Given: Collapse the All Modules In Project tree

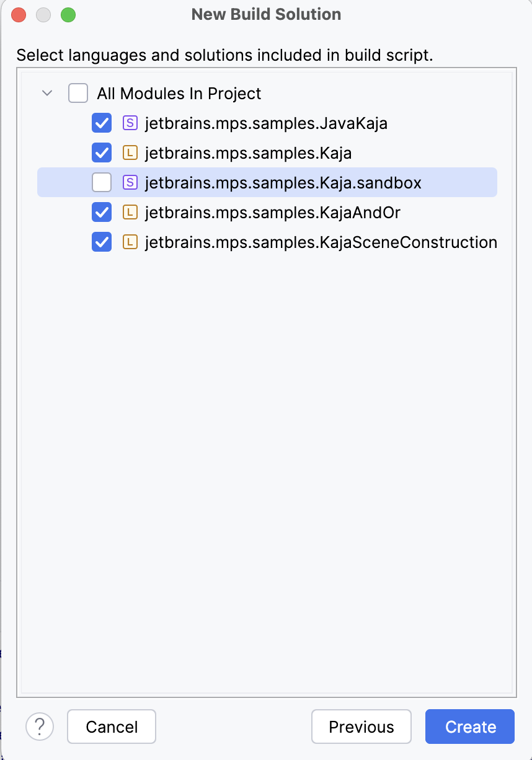Looking at the screenshot, I should coord(47,93).
